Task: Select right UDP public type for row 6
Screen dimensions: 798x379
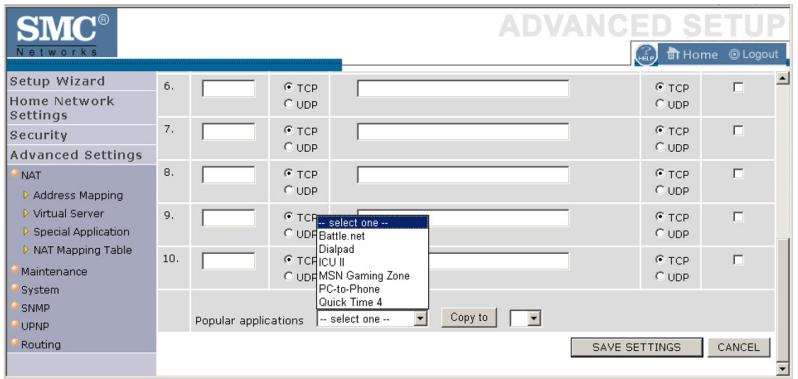Action: pos(660,104)
